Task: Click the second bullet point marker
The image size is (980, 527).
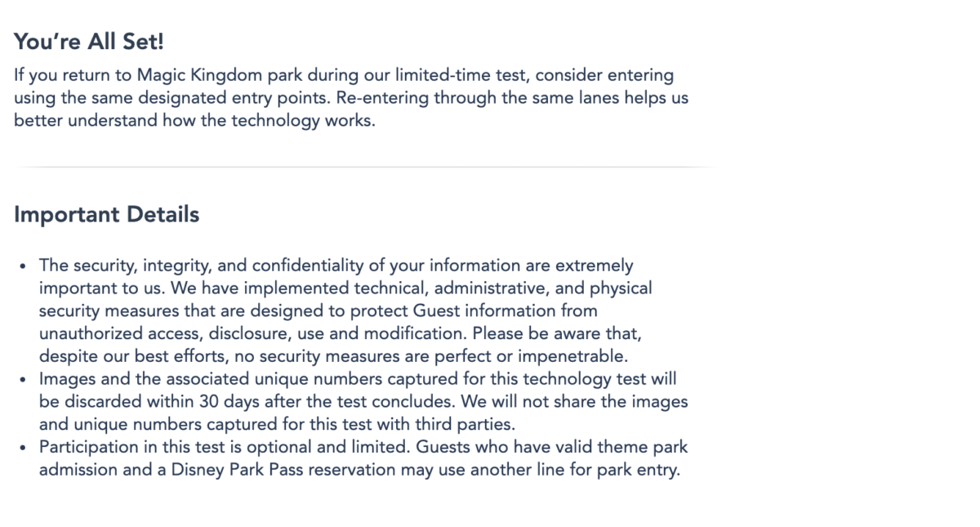Action: [x=22, y=380]
